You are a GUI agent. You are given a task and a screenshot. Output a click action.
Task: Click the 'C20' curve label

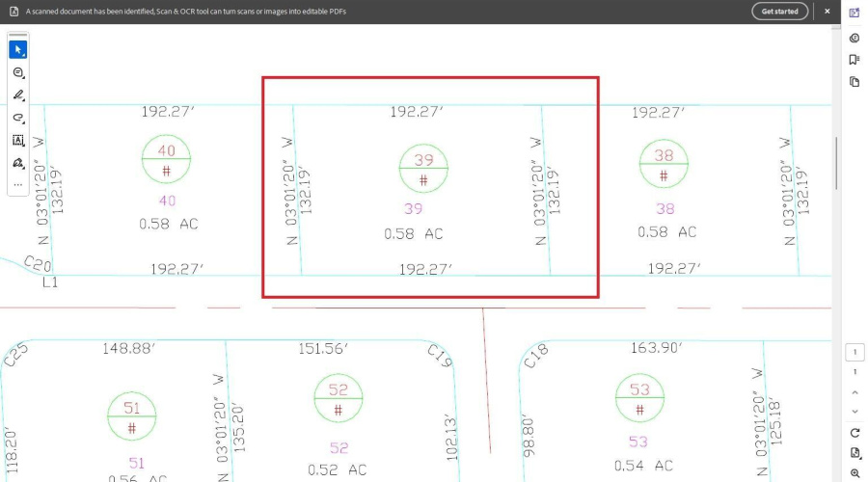click(x=38, y=264)
